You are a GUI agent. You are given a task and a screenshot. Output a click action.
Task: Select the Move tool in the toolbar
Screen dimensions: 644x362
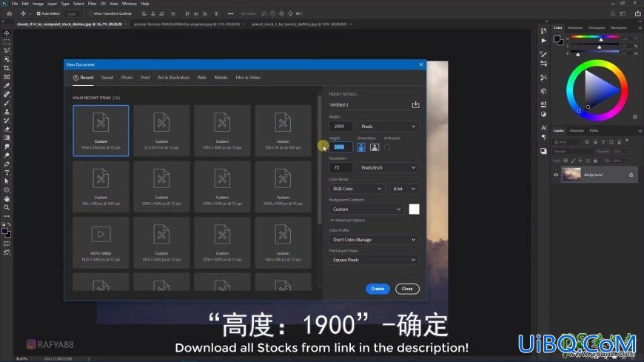tap(7, 33)
